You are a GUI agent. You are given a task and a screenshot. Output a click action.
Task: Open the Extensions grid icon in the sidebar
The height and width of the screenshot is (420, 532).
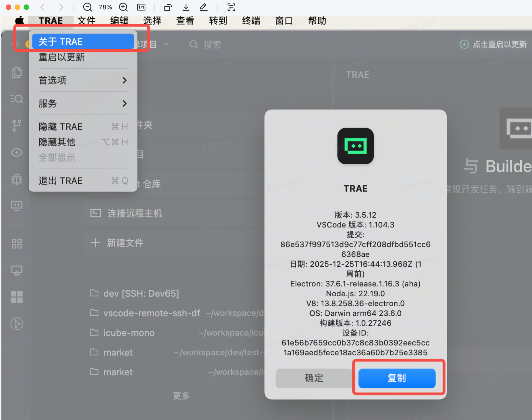[x=17, y=244]
